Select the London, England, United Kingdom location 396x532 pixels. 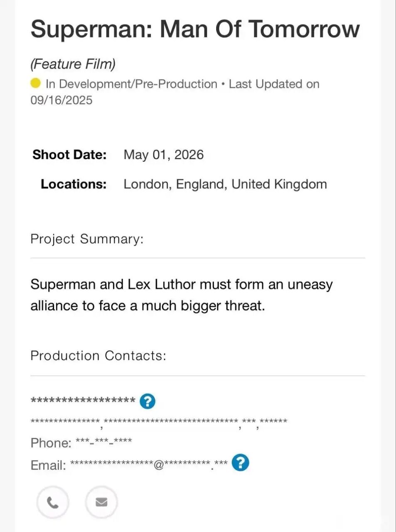click(225, 184)
